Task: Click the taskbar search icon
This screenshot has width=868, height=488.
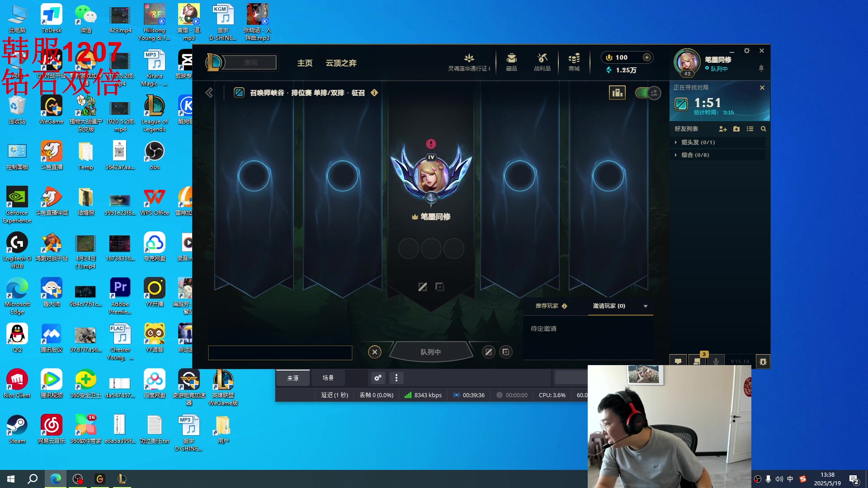Action: 33,479
